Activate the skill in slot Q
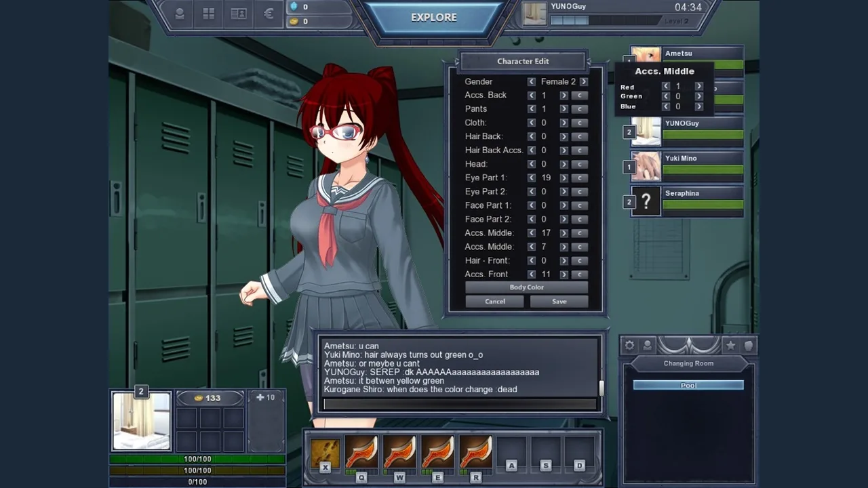 point(361,453)
